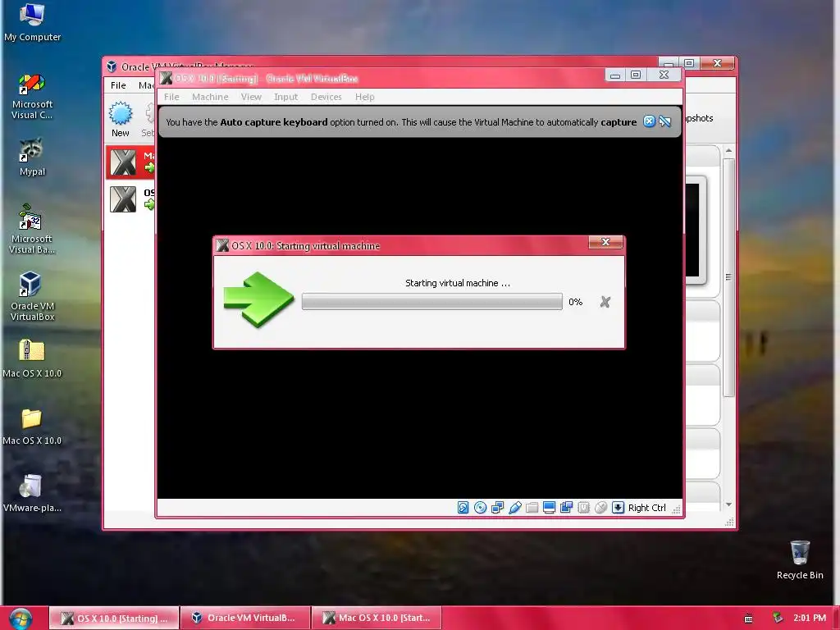
Task: Click scrollbar down arrow in Manager details
Action: coord(728,504)
